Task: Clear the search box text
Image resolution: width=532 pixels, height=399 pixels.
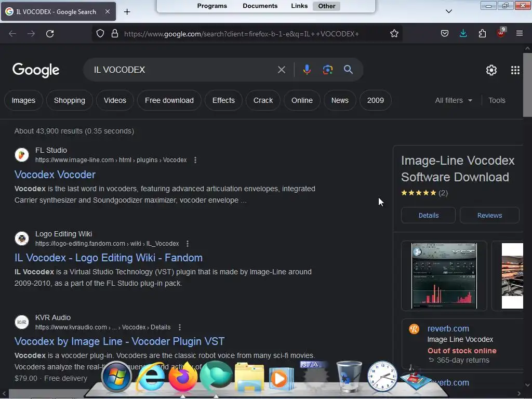Action: coord(281,70)
